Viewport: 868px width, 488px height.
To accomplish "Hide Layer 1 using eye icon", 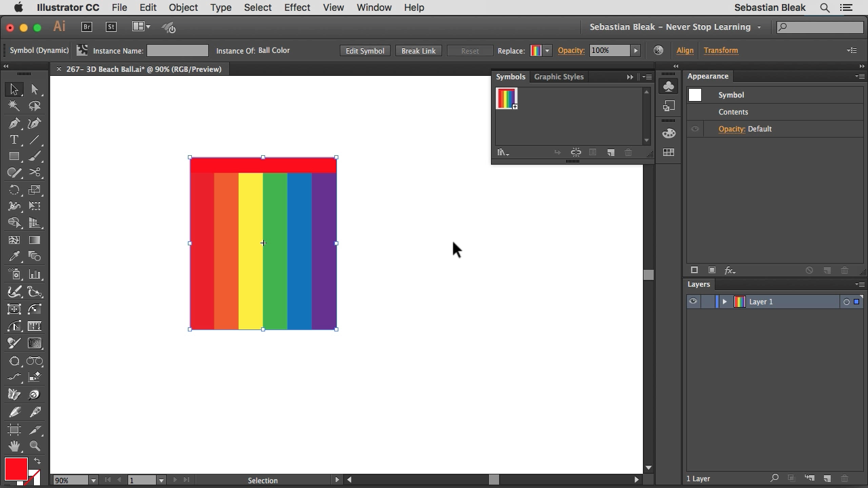I will (x=693, y=302).
